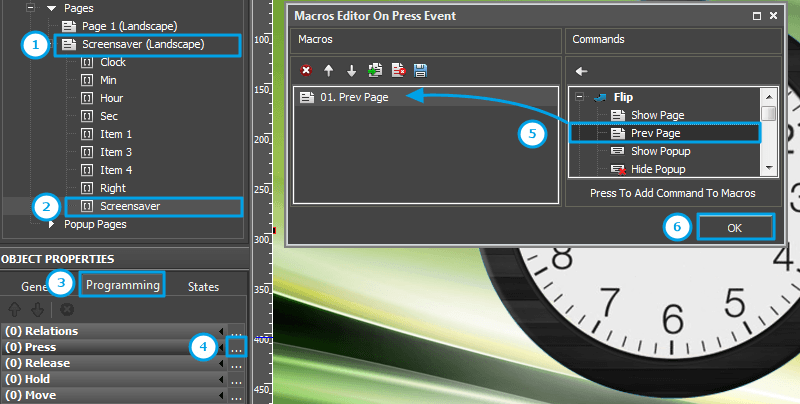The image size is (800, 404).
Task: Confirm with the OK button
Action: [x=734, y=228]
